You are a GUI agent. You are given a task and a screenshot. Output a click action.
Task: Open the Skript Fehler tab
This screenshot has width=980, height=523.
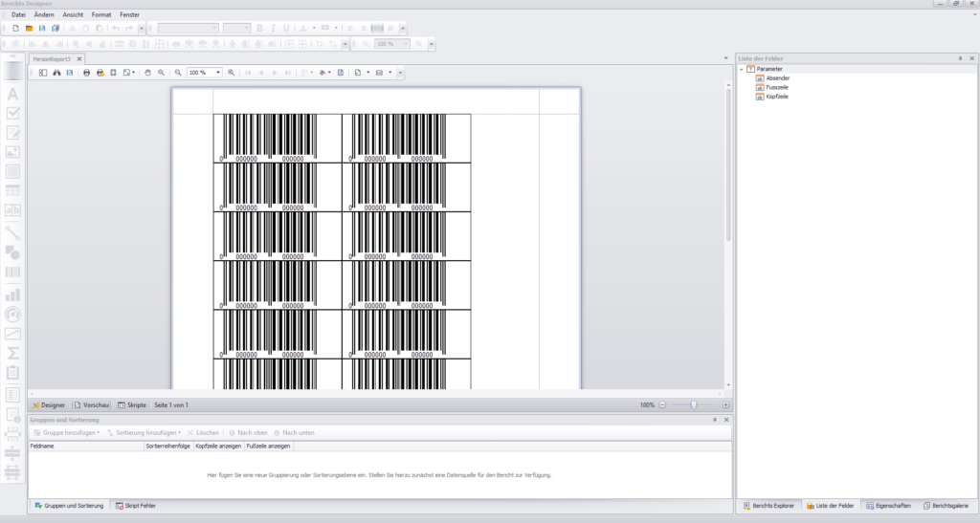click(136, 506)
